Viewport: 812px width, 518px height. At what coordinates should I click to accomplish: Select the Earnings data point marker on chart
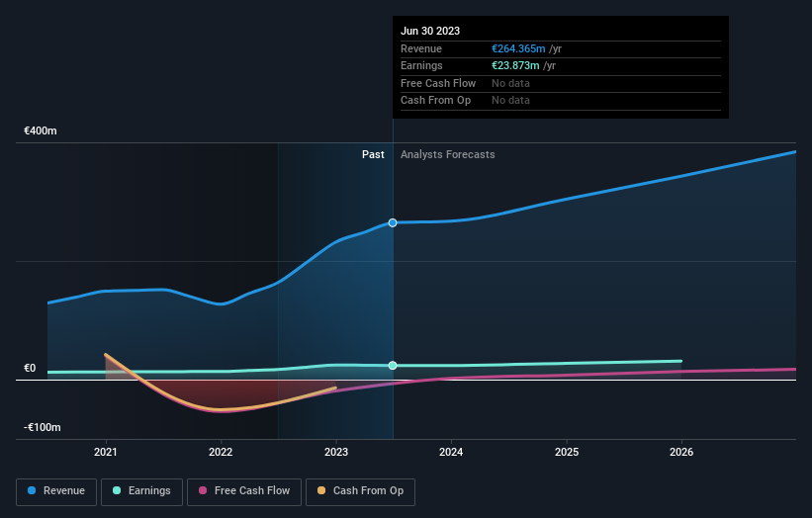tap(393, 366)
